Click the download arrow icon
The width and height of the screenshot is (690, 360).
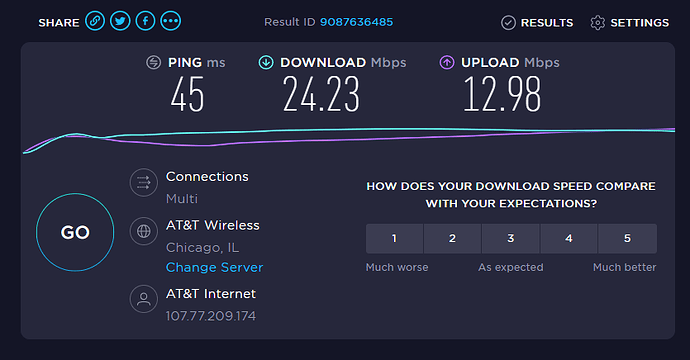266,62
